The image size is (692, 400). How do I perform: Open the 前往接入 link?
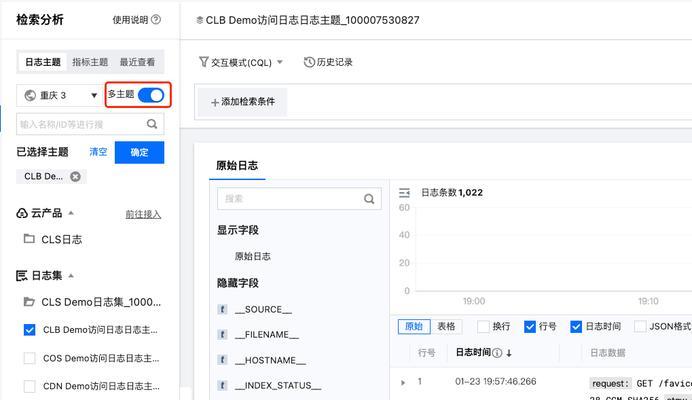[143, 215]
